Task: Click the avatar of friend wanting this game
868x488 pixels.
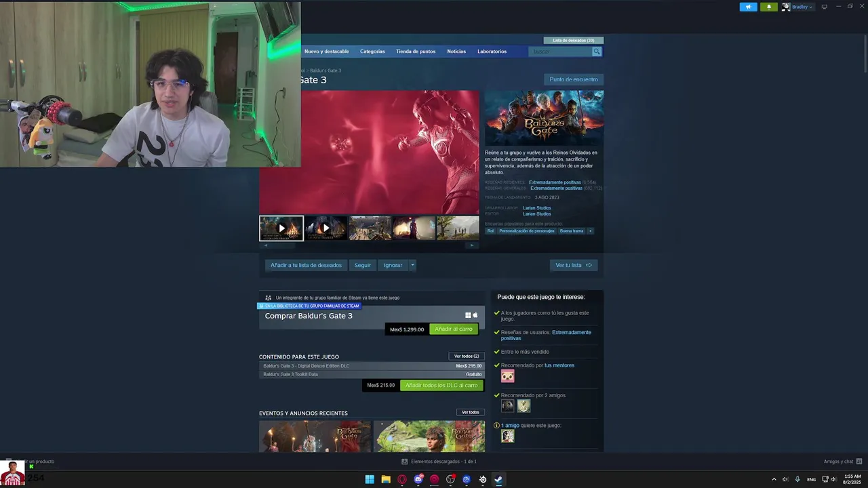Action: click(507, 436)
